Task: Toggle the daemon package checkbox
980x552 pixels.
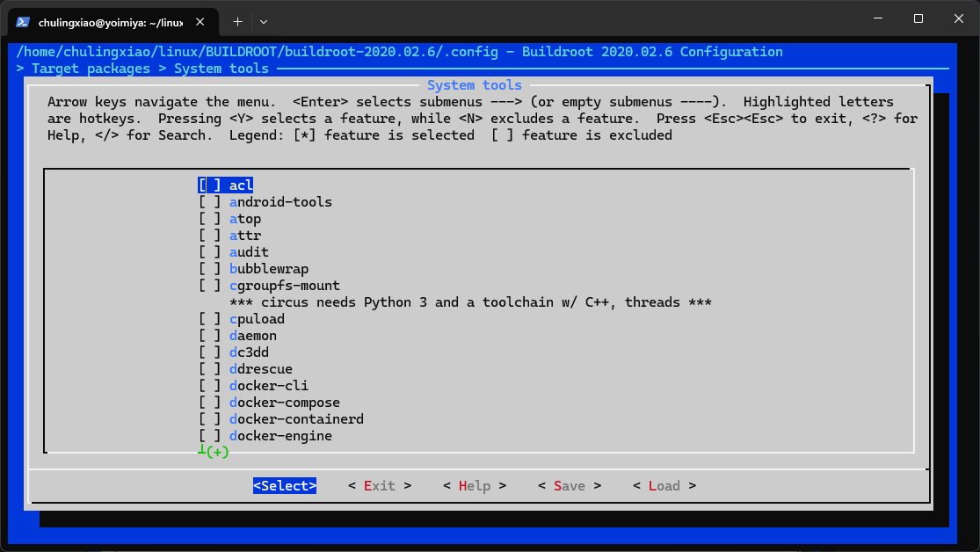Action: click(209, 336)
